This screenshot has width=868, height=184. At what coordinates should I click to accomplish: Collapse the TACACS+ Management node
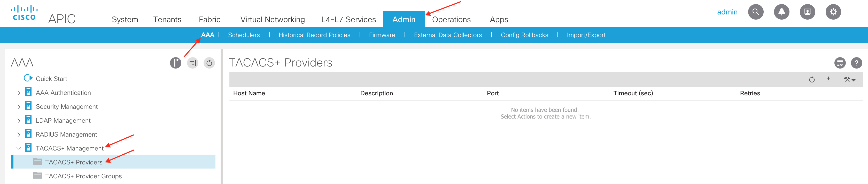19,148
